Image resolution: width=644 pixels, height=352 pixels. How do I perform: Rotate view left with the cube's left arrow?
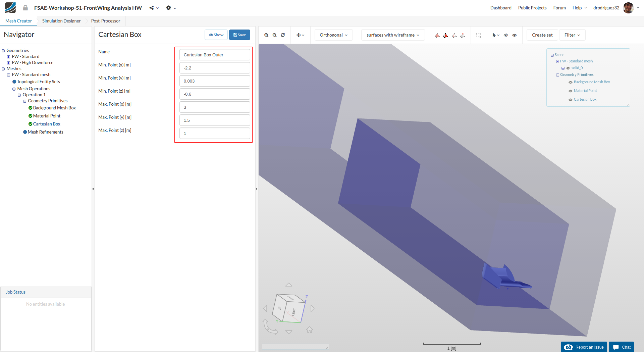click(265, 308)
